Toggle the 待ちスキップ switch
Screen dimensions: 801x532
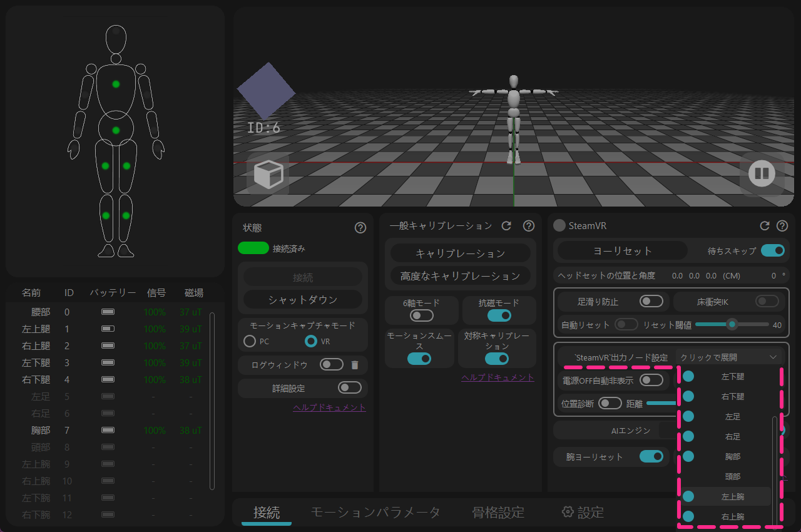coord(773,250)
